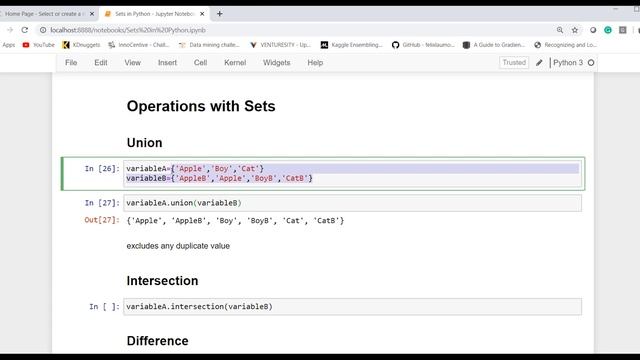Close the Sets in Python tab
Viewport: 640px width, 360px height.
(x=202, y=14)
